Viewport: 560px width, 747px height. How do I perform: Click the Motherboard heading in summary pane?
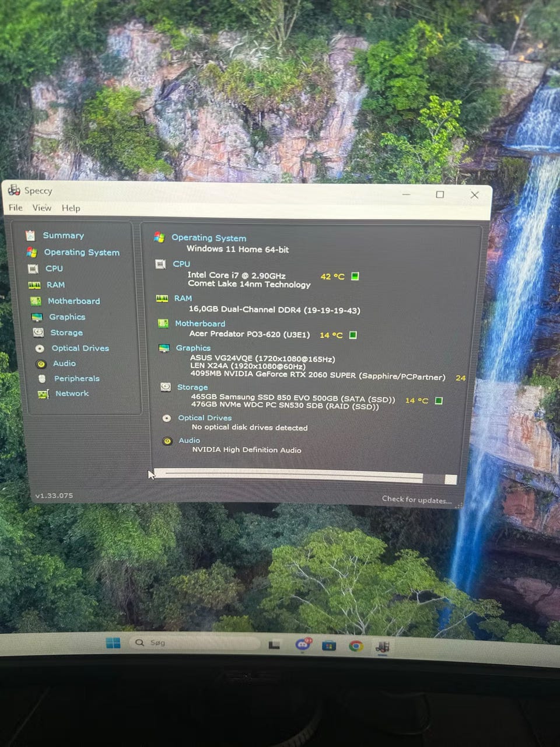click(x=199, y=323)
